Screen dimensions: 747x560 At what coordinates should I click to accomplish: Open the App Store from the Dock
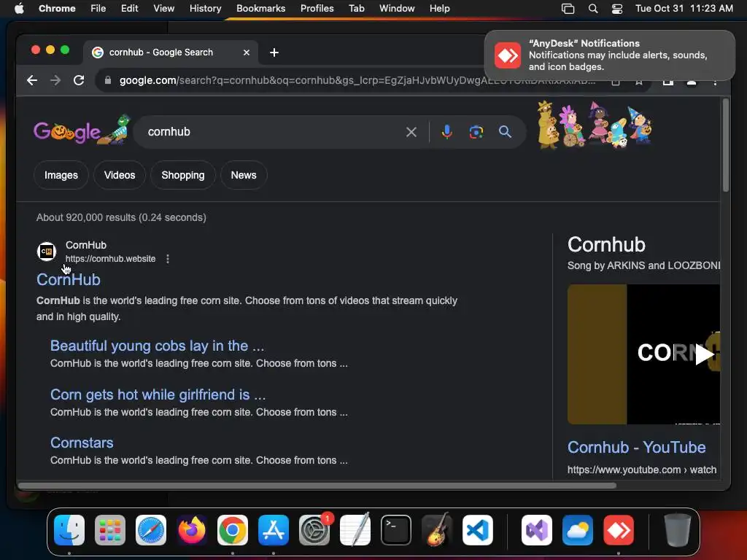tap(274, 530)
